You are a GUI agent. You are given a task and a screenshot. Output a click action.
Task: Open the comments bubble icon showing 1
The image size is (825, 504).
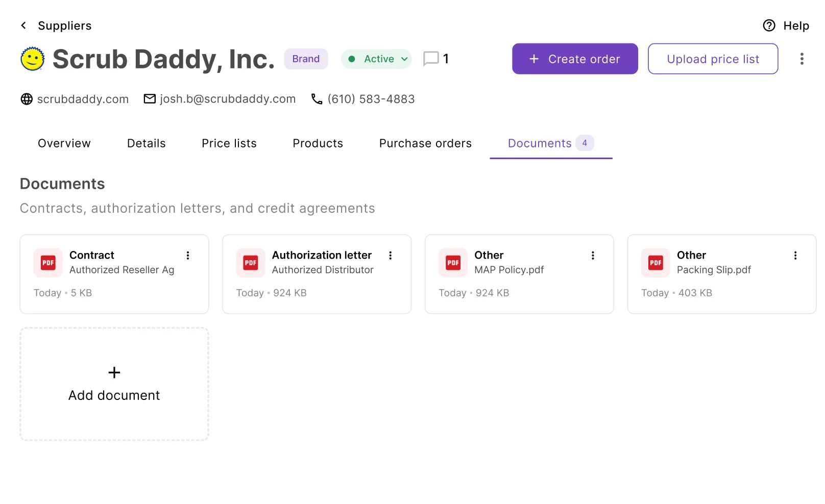(431, 59)
